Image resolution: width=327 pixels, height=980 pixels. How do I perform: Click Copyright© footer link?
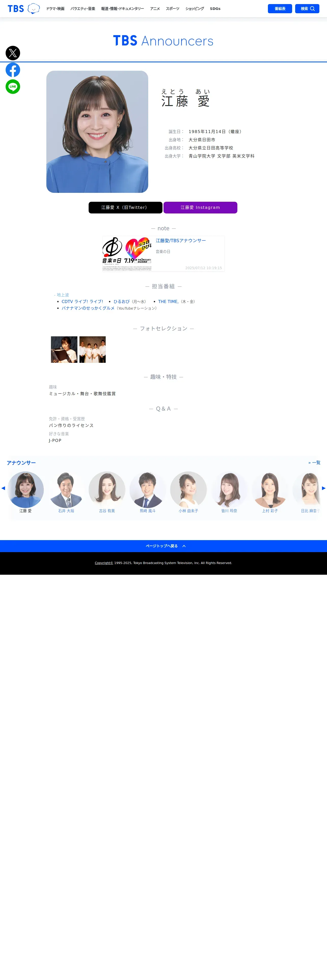tap(104, 563)
